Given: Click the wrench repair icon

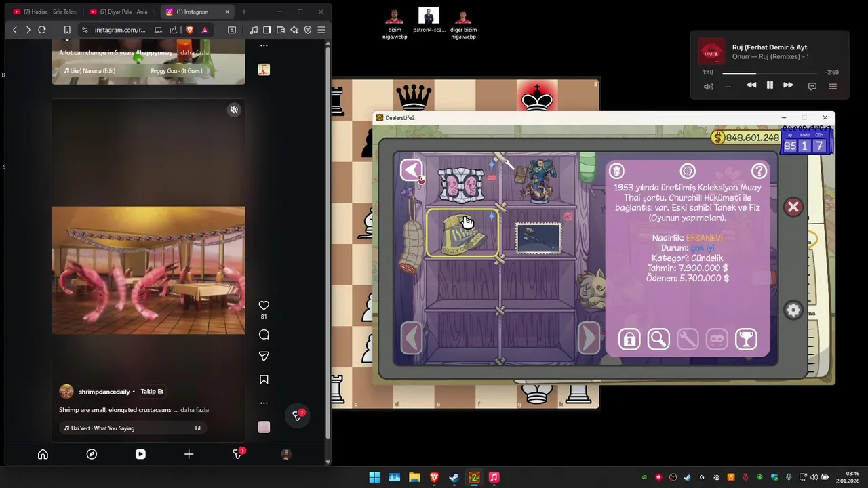Looking at the screenshot, I should coord(688,339).
